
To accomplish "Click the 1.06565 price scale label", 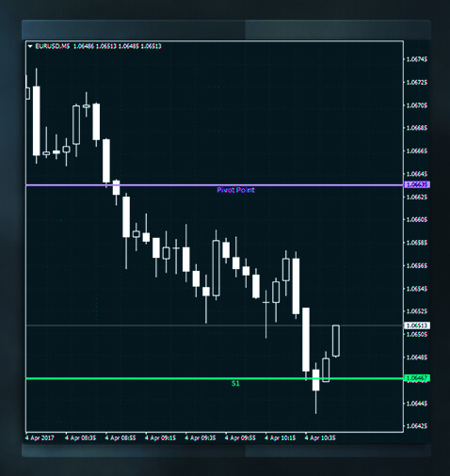I will 417,266.
